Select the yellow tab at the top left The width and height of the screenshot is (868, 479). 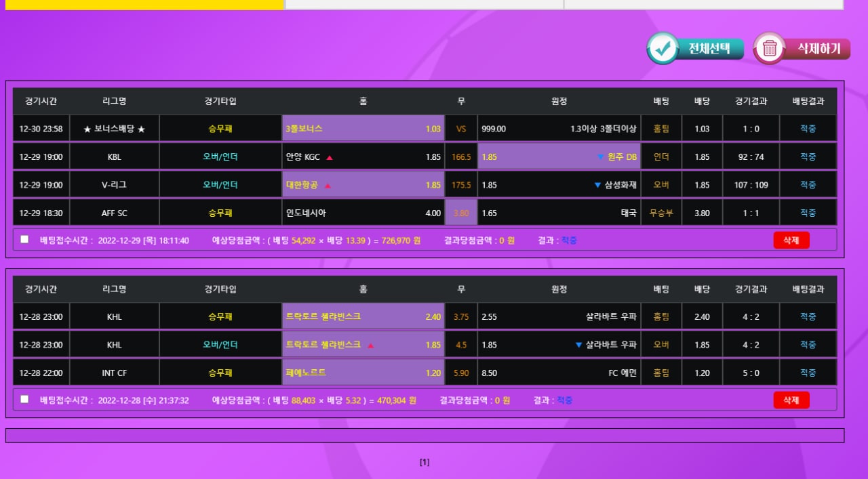coord(144,4)
